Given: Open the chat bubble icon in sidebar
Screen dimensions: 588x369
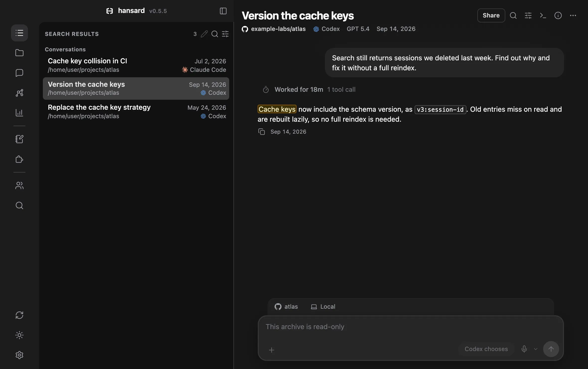Looking at the screenshot, I should coord(19,73).
